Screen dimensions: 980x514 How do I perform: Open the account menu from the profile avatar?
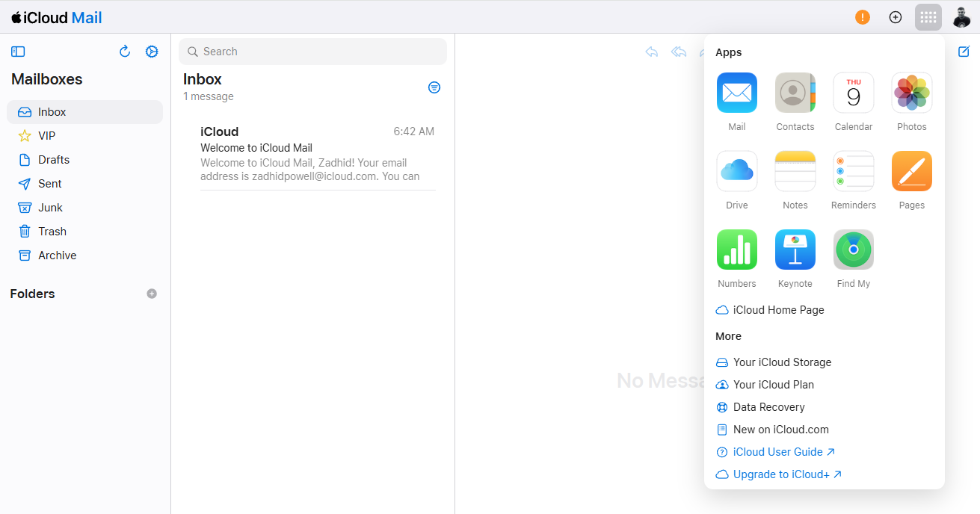click(961, 16)
